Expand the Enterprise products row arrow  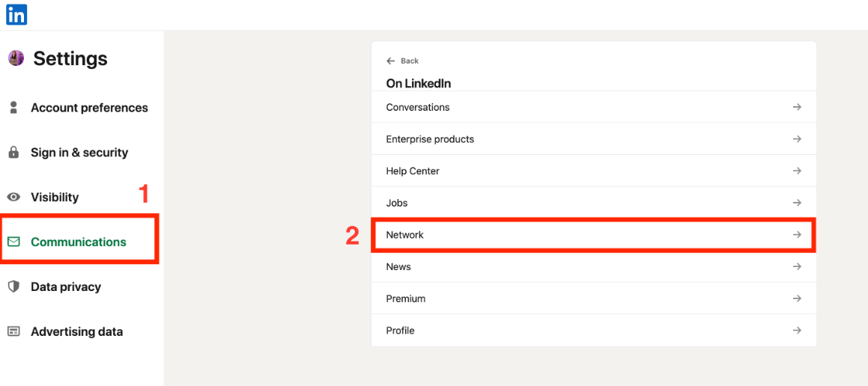pos(797,139)
